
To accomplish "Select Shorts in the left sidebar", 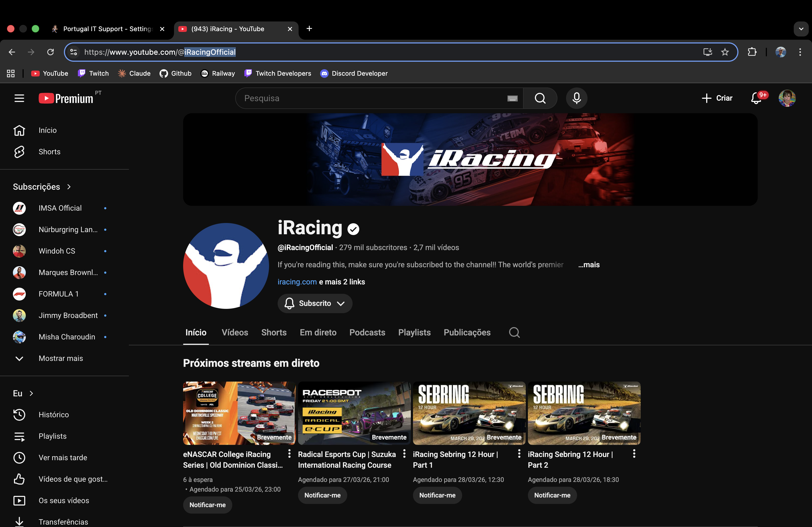I will (x=49, y=152).
